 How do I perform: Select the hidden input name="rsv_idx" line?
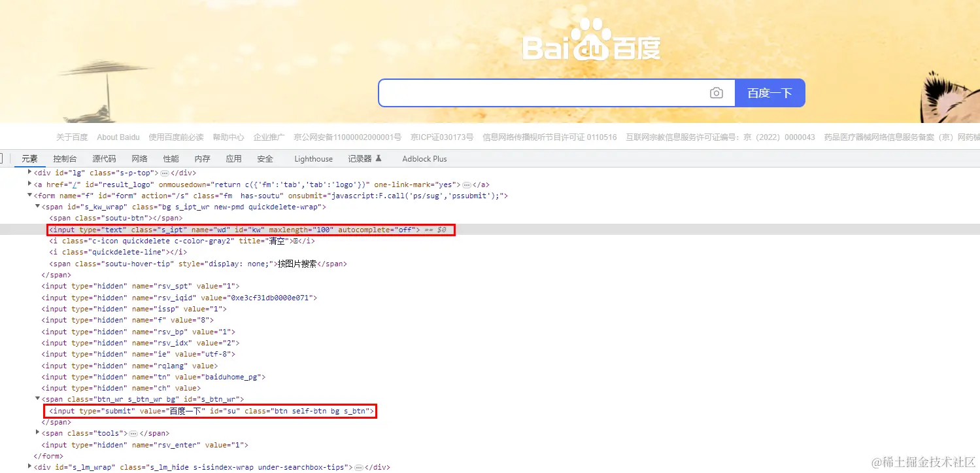click(141, 343)
